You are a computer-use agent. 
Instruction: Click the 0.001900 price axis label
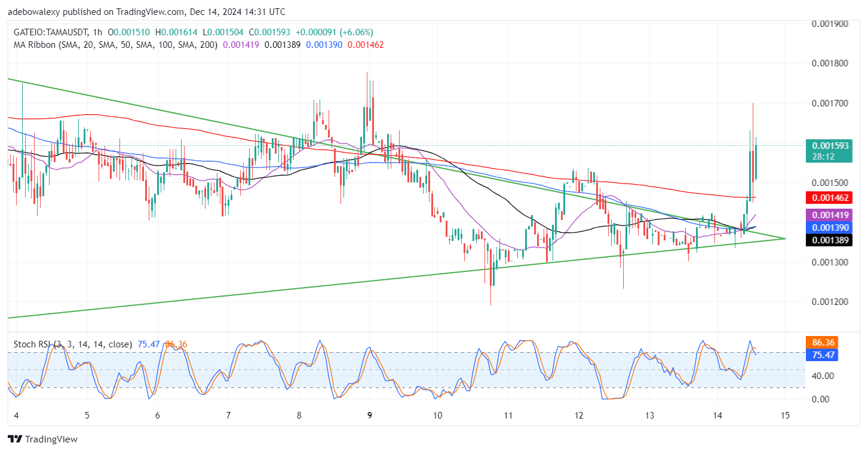(x=830, y=24)
